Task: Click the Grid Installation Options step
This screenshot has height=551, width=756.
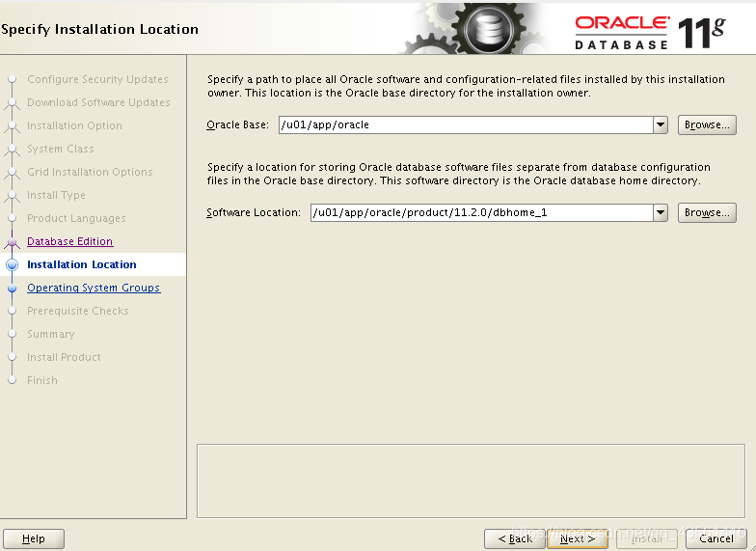Action: click(90, 172)
